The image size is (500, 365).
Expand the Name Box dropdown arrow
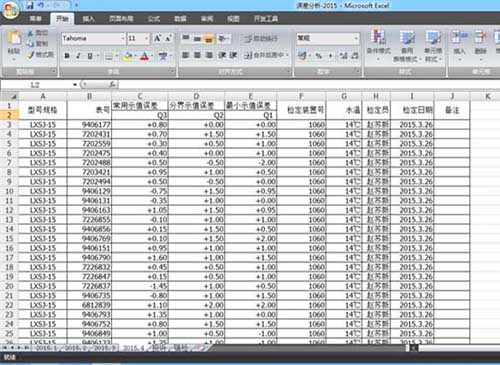tap(75, 85)
